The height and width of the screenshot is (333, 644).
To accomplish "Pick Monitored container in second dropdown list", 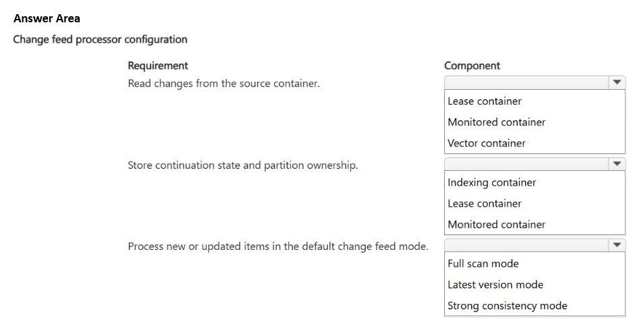I will pos(496,224).
